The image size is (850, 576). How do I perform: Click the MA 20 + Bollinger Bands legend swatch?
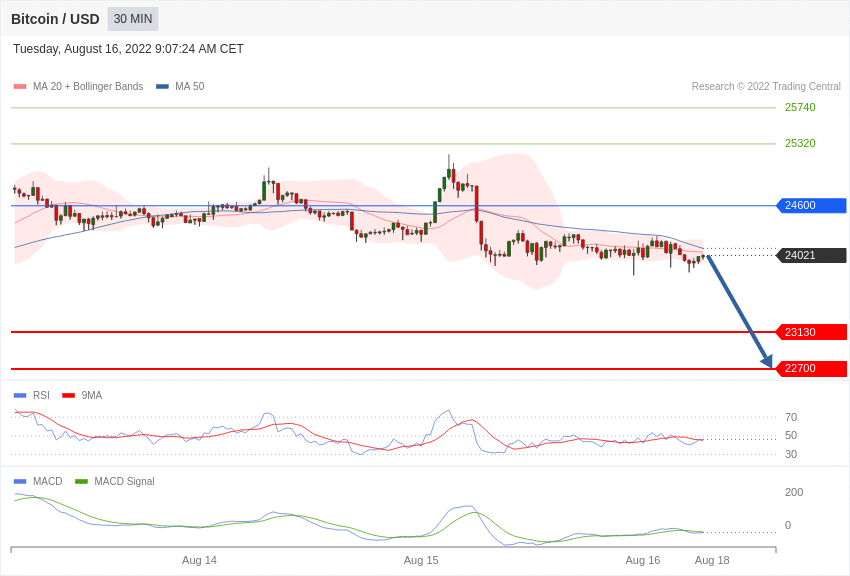pos(20,86)
